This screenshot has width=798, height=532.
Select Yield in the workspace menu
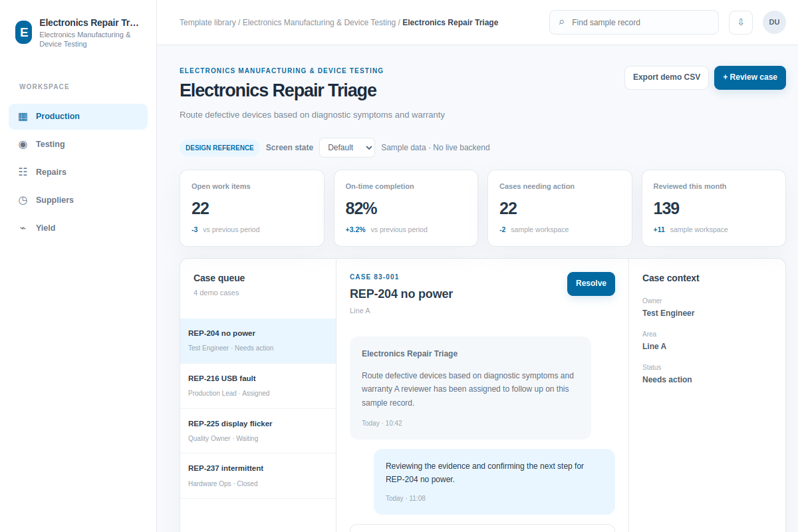click(78, 228)
